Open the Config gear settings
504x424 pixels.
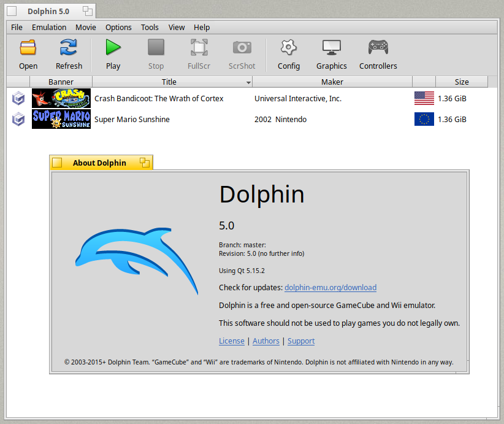[x=289, y=47]
